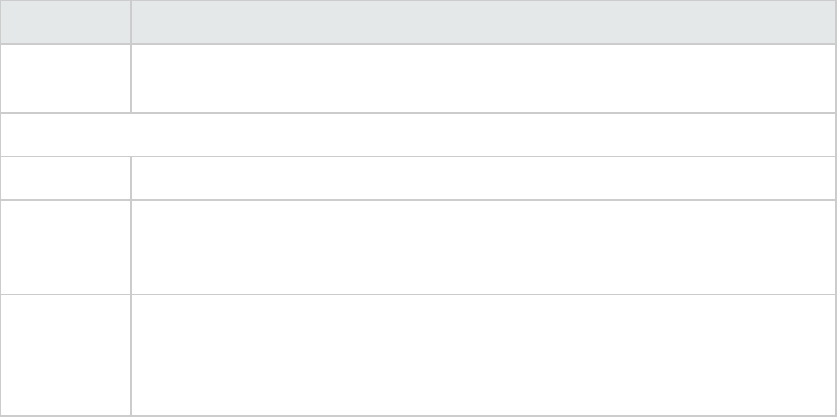Click left cell of short row below merged row
The width and height of the screenshot is (837, 417).
(x=65, y=178)
